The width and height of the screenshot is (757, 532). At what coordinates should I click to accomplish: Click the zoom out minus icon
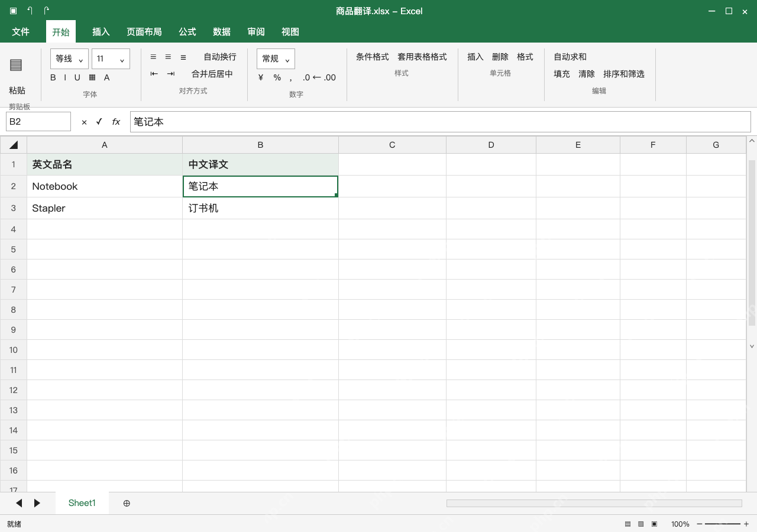coord(700,524)
